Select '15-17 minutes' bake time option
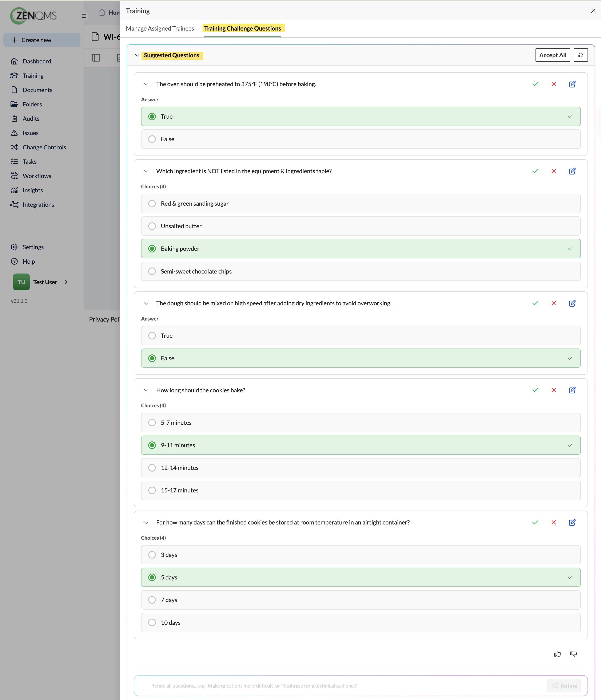This screenshot has width=601, height=700. [x=361, y=491]
